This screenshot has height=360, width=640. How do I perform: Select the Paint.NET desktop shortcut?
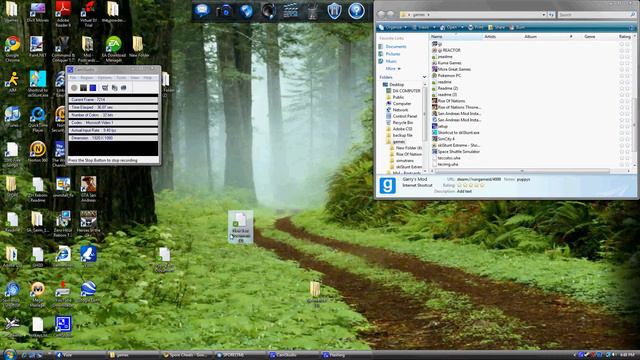point(37,47)
